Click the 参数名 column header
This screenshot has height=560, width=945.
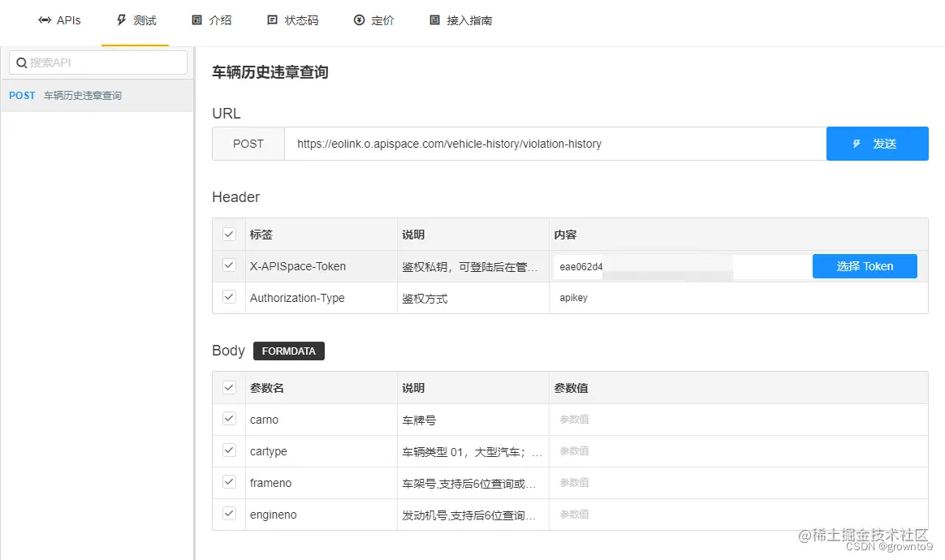[x=267, y=388]
